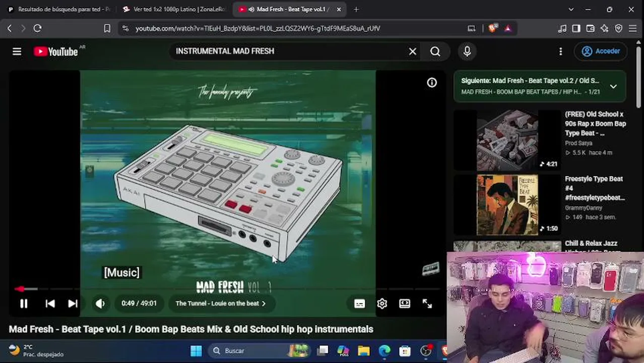Go forward in the browser
The height and width of the screenshot is (363, 644).
pyautogui.click(x=23, y=28)
